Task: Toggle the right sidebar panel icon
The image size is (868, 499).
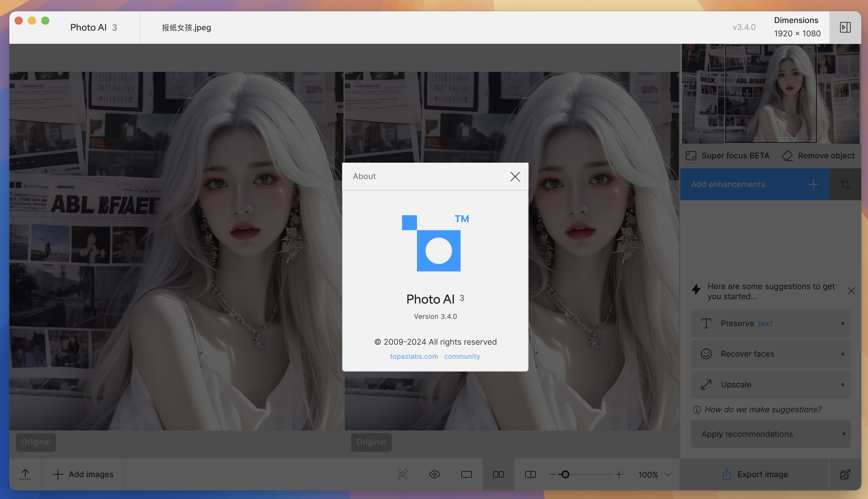Action: (x=845, y=27)
